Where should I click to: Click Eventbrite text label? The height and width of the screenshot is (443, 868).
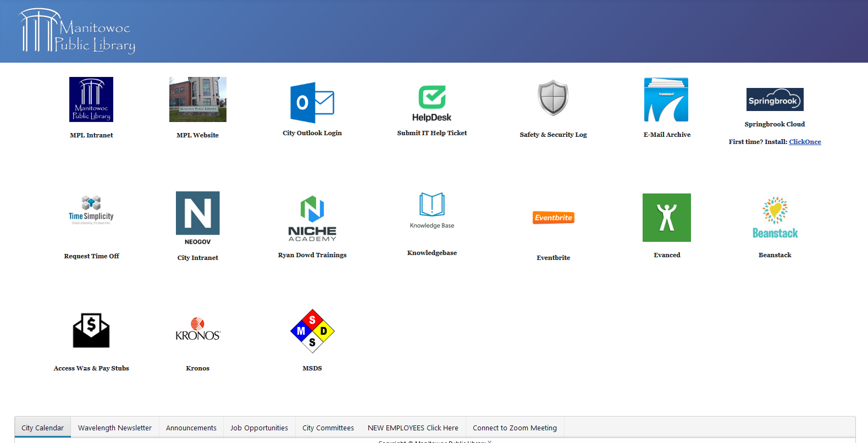(x=554, y=258)
